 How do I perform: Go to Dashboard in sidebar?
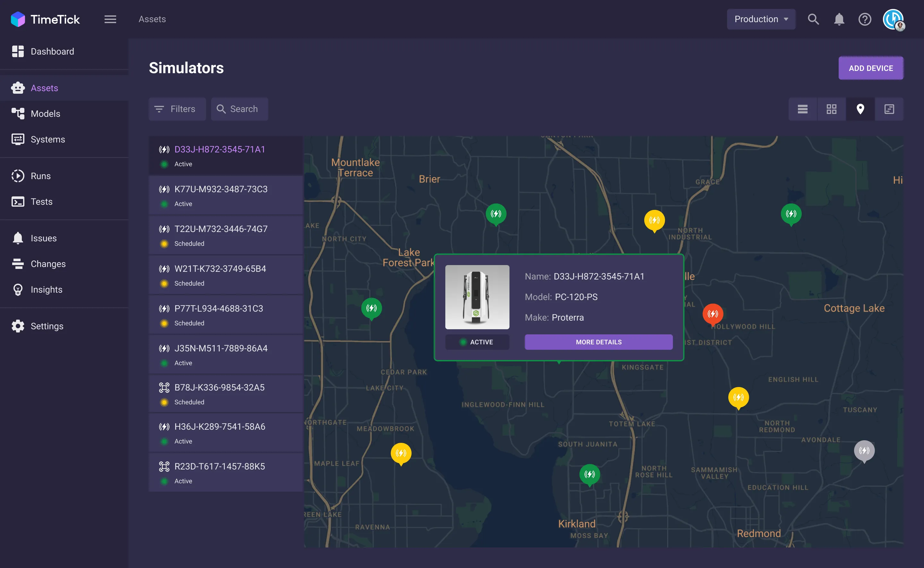[x=64, y=51]
